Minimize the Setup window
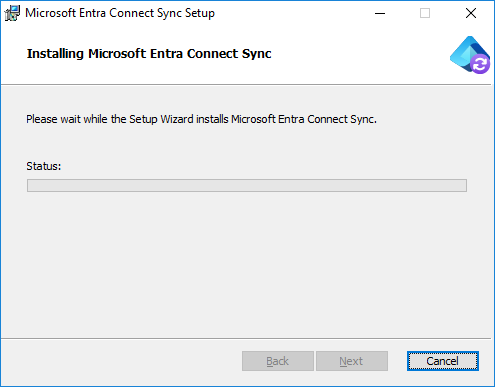Viewport: 495px width, 387px height. pyautogui.click(x=380, y=13)
